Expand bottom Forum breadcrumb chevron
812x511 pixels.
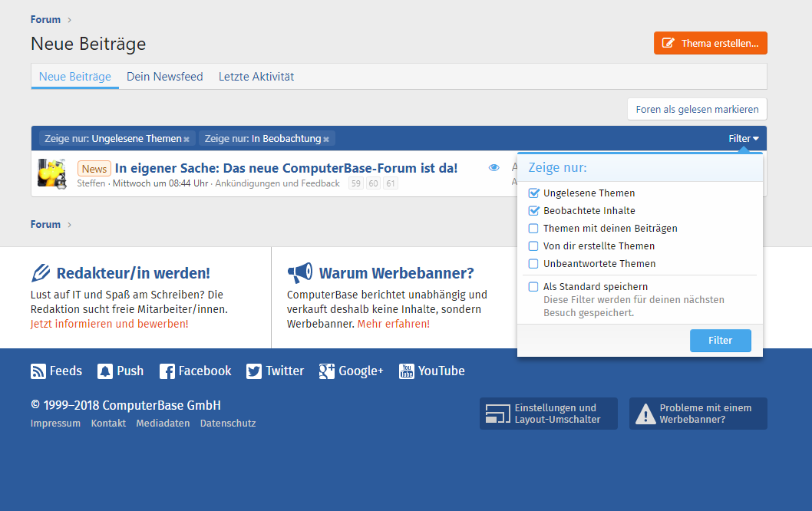[69, 225]
